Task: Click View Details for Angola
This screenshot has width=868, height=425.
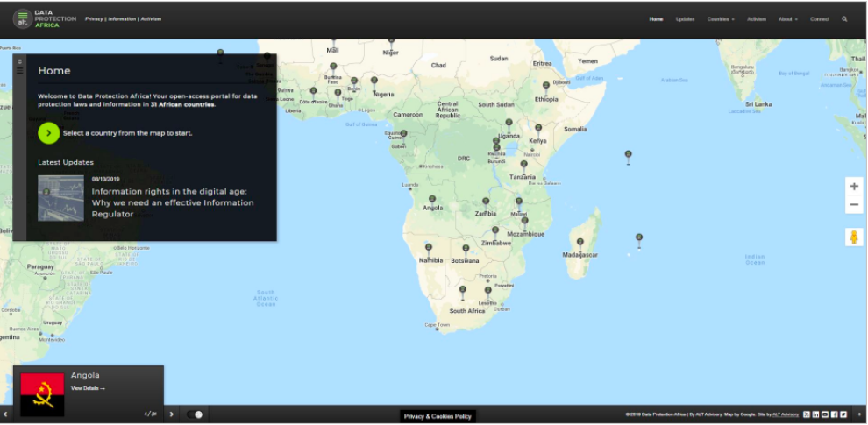Action: [x=88, y=388]
